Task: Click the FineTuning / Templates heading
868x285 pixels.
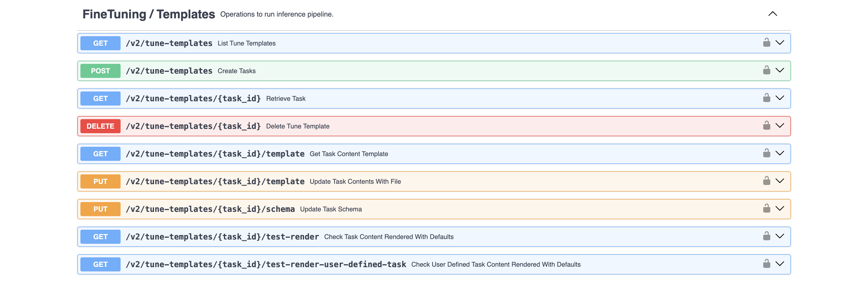Action: coord(148,14)
